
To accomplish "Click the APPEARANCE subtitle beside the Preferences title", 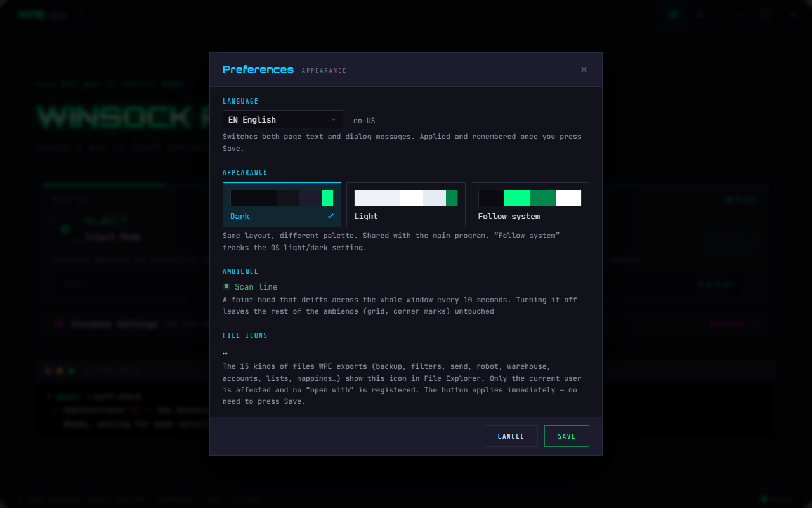I will [324, 71].
